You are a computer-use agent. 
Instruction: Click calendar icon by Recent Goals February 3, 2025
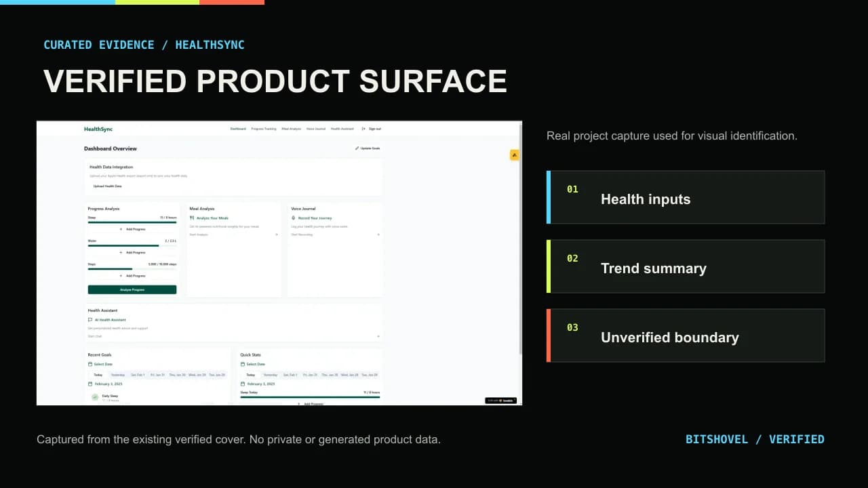click(x=90, y=384)
